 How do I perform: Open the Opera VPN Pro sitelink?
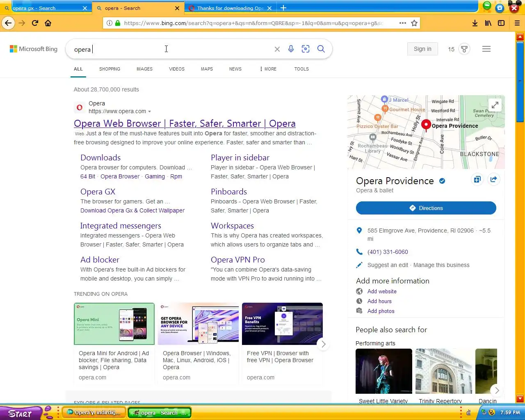click(x=238, y=260)
